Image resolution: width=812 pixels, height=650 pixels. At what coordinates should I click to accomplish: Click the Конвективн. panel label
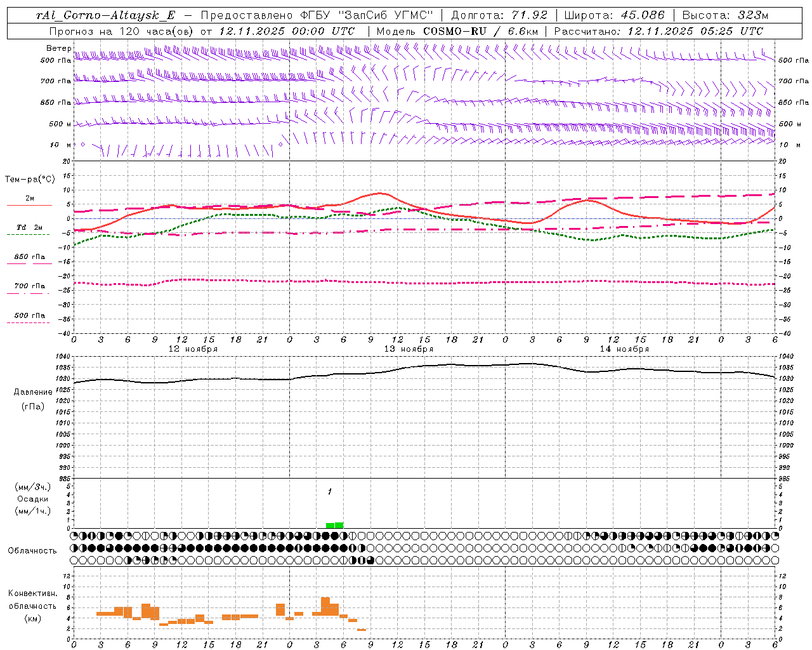coord(33,594)
